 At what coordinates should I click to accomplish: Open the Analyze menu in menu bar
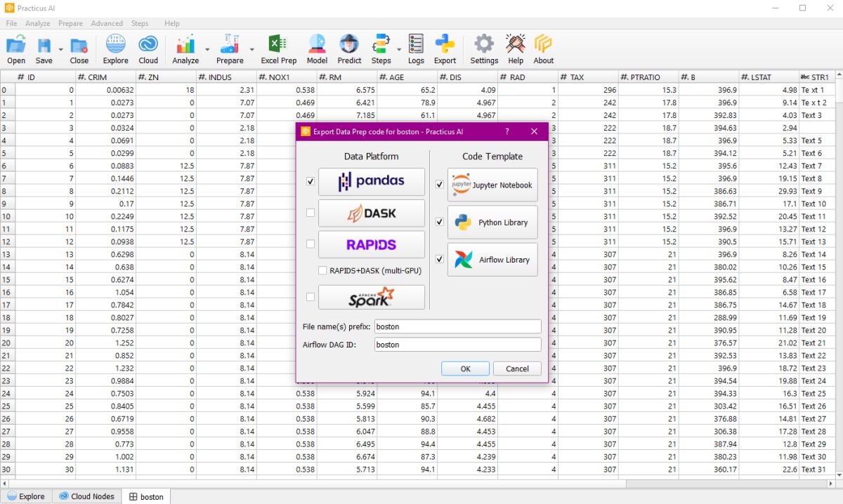point(38,23)
